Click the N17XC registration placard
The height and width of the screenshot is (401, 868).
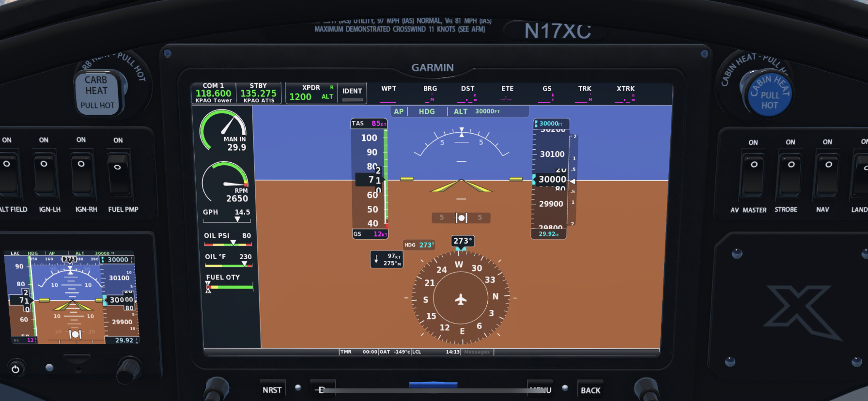(558, 31)
